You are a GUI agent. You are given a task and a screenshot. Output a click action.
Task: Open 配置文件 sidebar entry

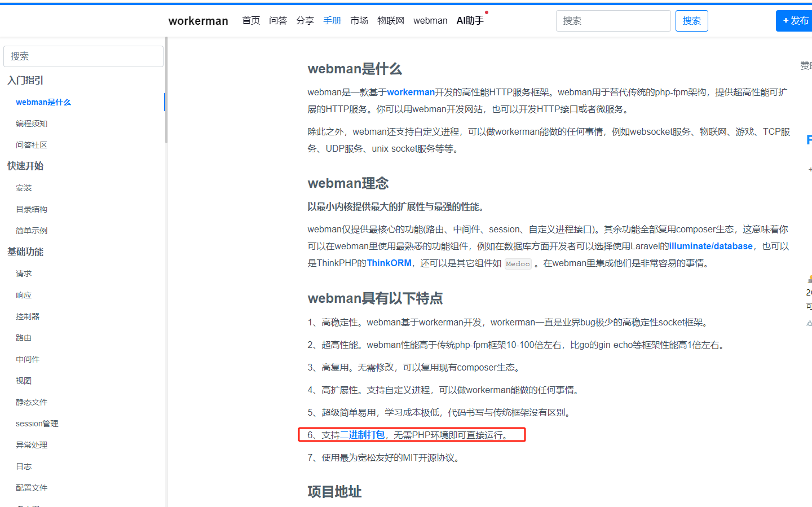tap(32, 488)
